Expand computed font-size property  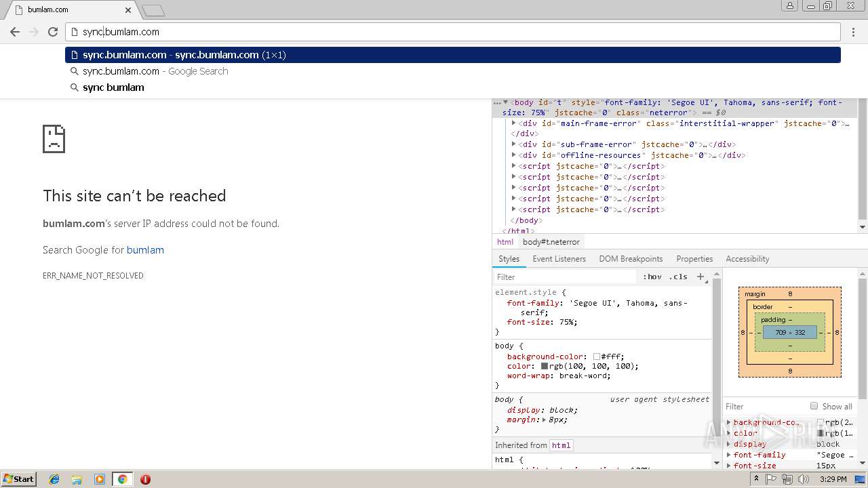(729, 466)
